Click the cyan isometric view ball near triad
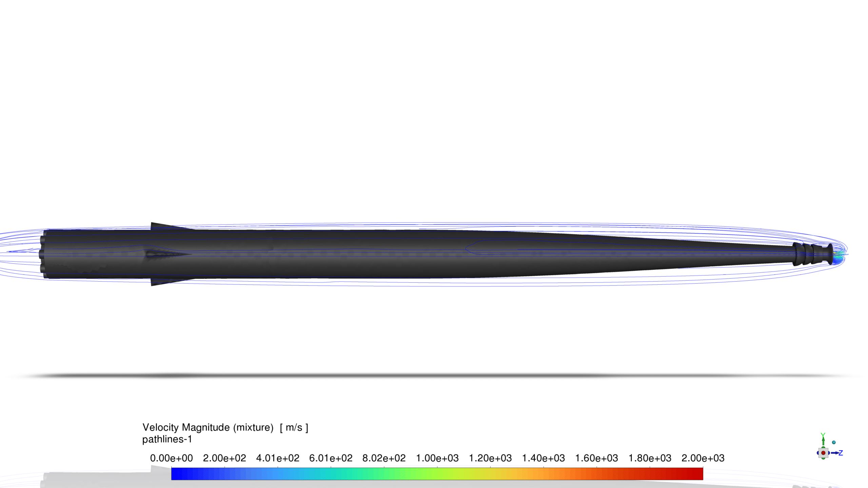Screen dimensions: 868x488 (834, 442)
